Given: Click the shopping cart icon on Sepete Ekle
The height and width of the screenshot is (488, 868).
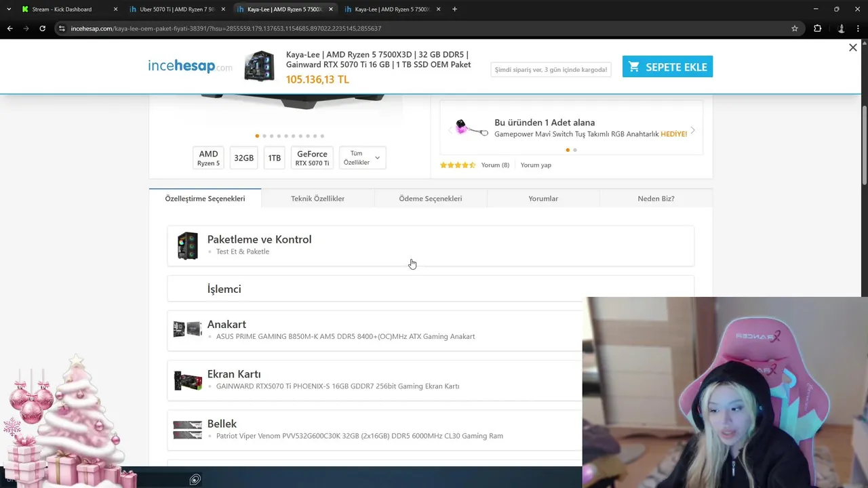Looking at the screenshot, I should [634, 66].
